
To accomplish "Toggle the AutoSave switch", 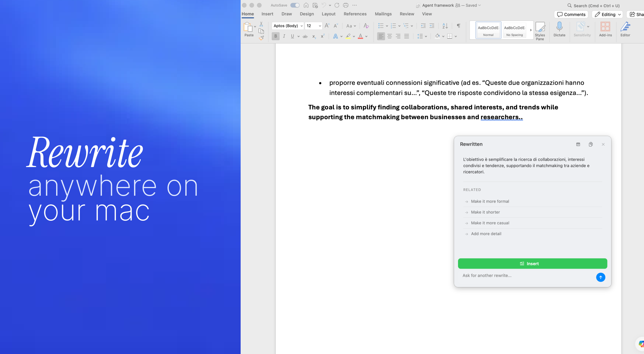I will click(295, 5).
